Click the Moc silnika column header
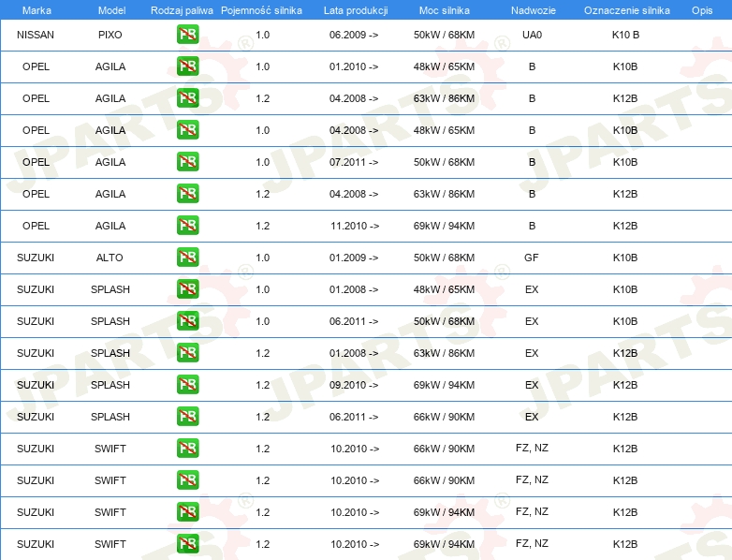The image size is (732, 560). tap(445, 10)
